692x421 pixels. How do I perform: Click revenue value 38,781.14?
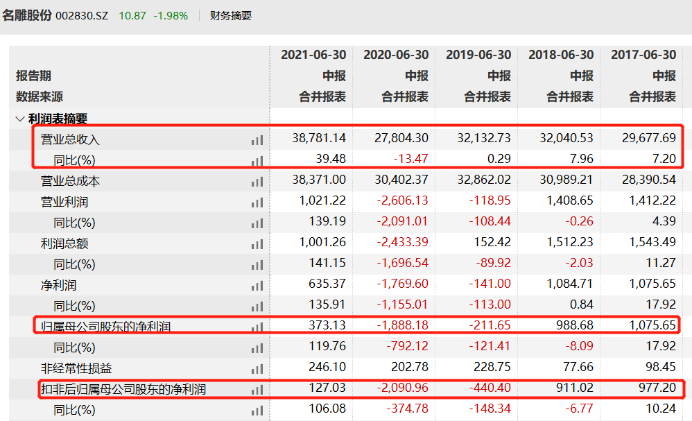(319, 138)
